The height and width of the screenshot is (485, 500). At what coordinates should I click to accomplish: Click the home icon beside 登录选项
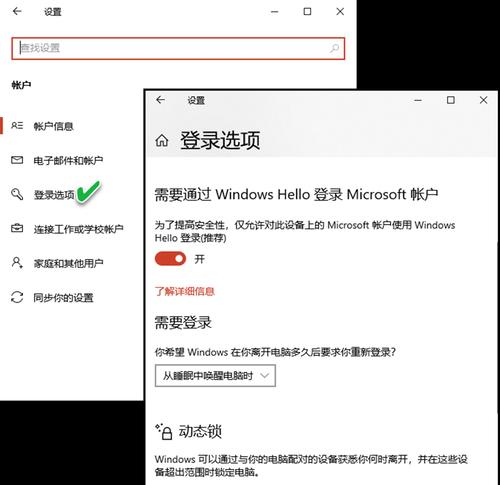162,141
